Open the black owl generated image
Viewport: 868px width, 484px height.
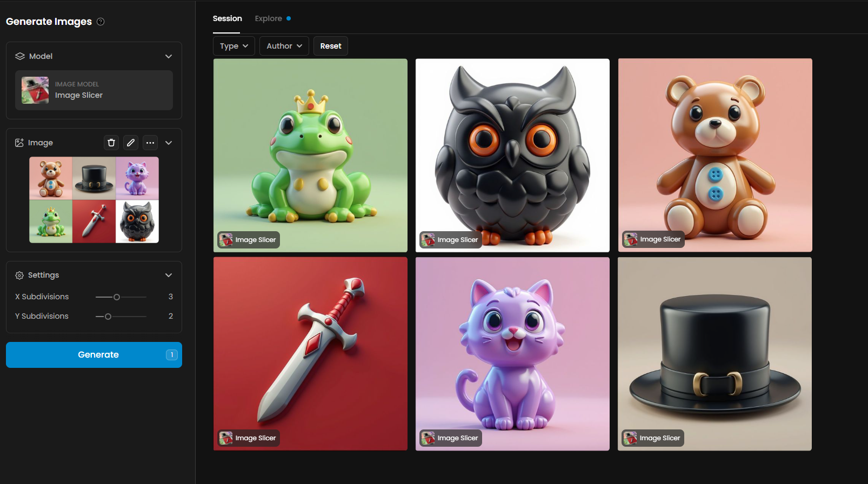pos(512,155)
